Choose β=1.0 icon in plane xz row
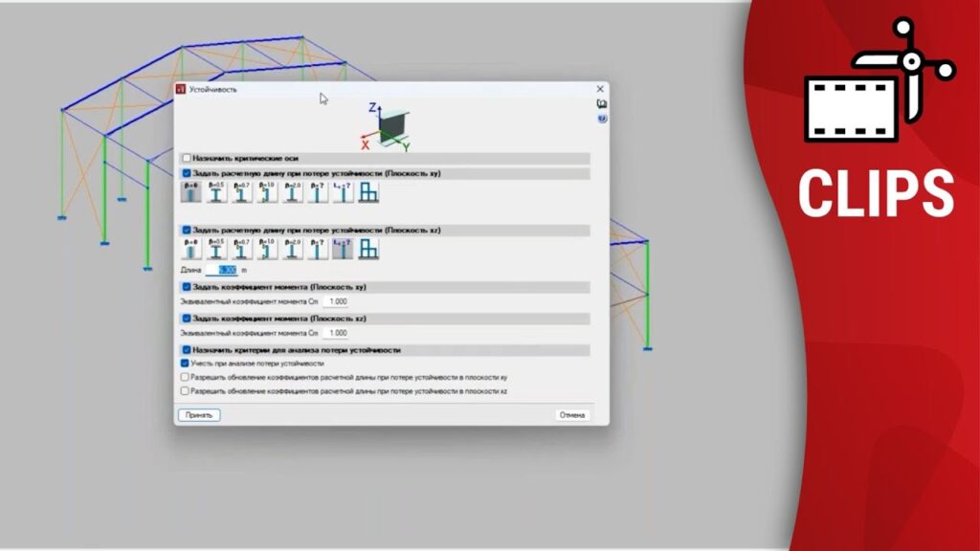Image resolution: width=980 pixels, height=551 pixels. (x=267, y=249)
